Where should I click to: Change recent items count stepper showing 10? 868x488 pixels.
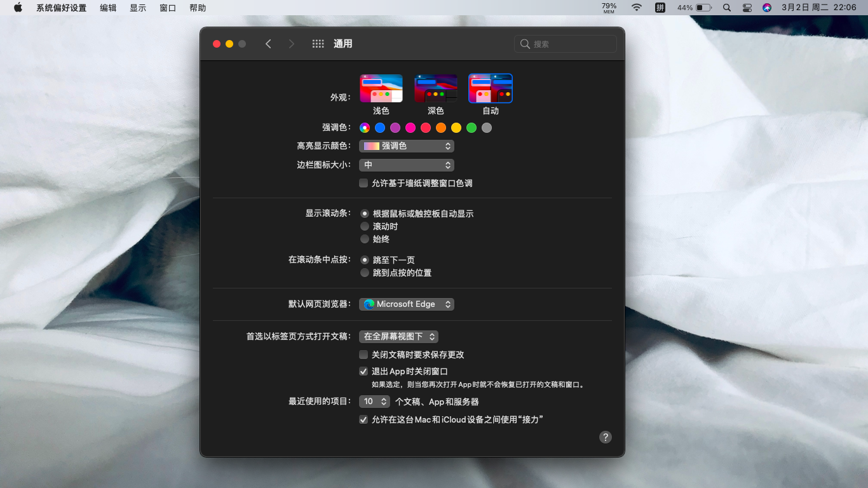pos(375,402)
